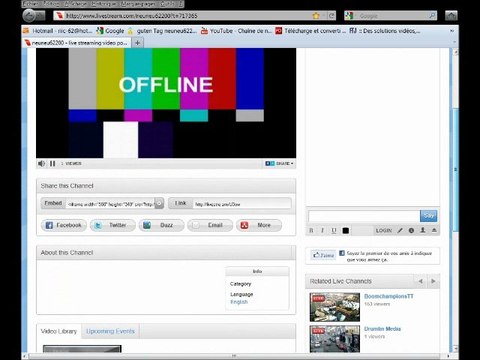Expand the Embed code options arrow
The width and height of the screenshot is (480, 360).
[x=159, y=203]
